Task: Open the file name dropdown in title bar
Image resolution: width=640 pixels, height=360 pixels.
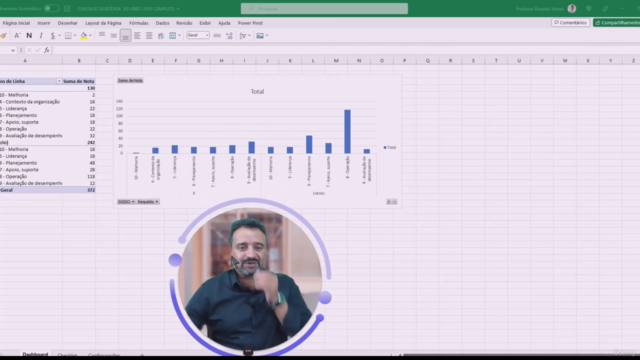Action: (x=178, y=9)
